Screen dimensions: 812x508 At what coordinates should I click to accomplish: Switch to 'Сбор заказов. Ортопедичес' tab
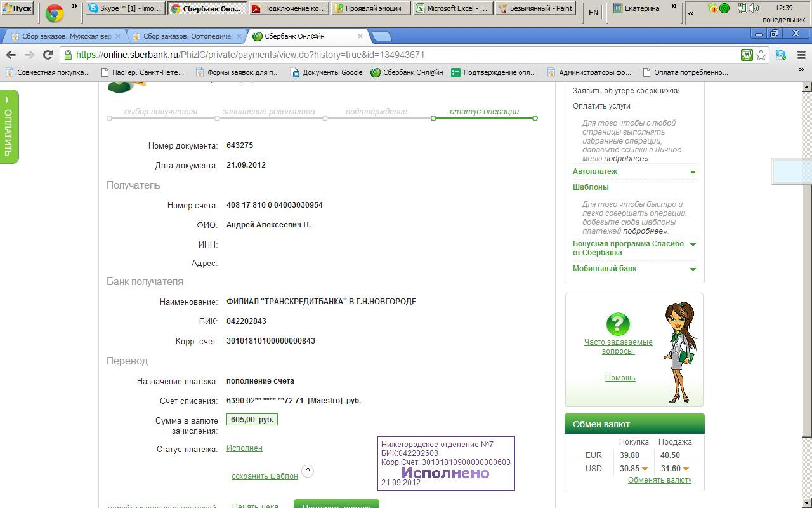pyautogui.click(x=184, y=36)
